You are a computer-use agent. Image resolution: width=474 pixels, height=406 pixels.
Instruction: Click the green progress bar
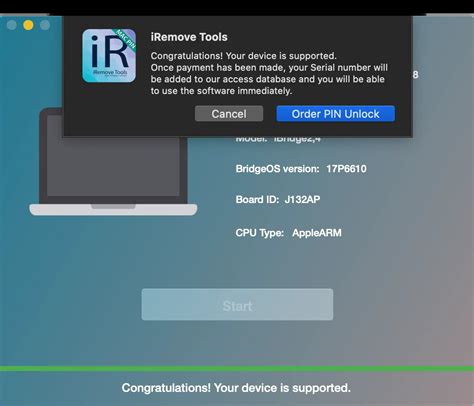237,369
